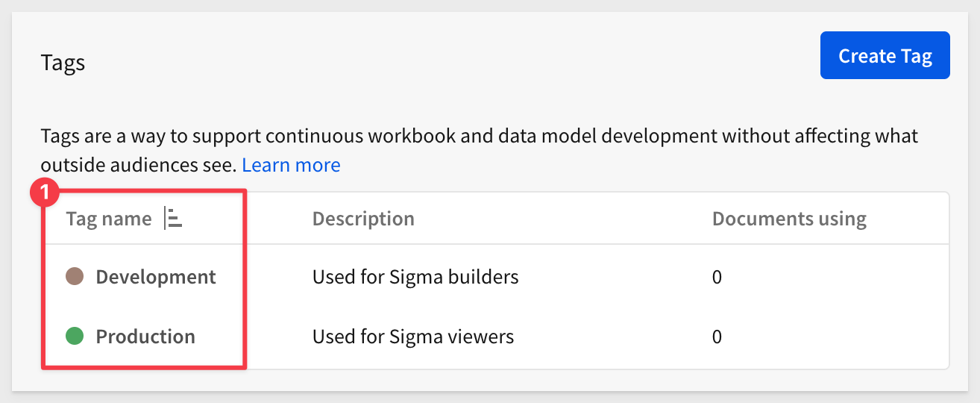Click the green Production color dot
980x403 pixels.
coord(75,336)
